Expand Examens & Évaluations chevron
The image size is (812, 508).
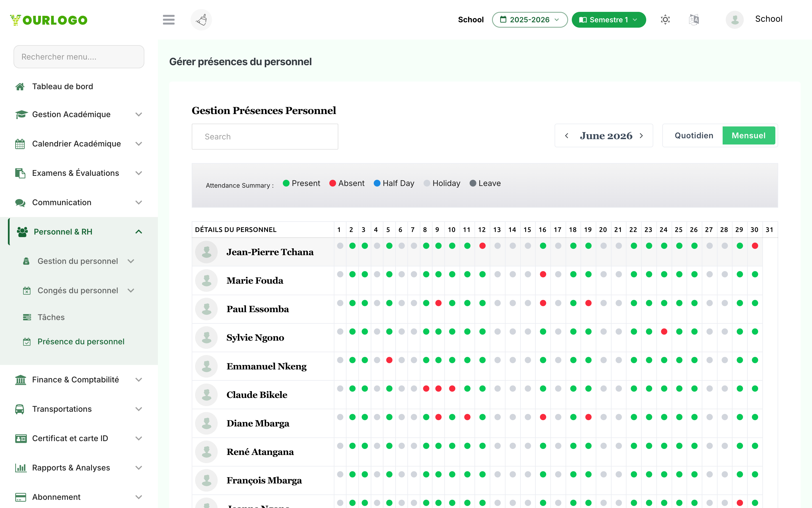click(139, 173)
